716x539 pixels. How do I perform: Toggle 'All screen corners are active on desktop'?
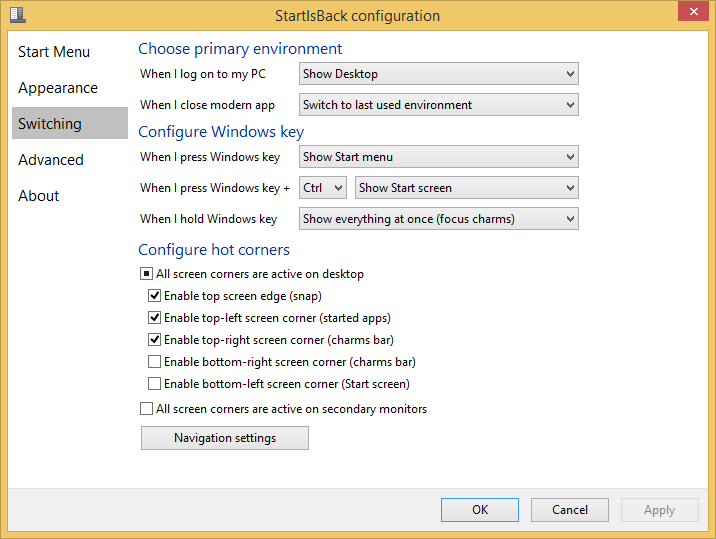pyautogui.click(x=147, y=274)
